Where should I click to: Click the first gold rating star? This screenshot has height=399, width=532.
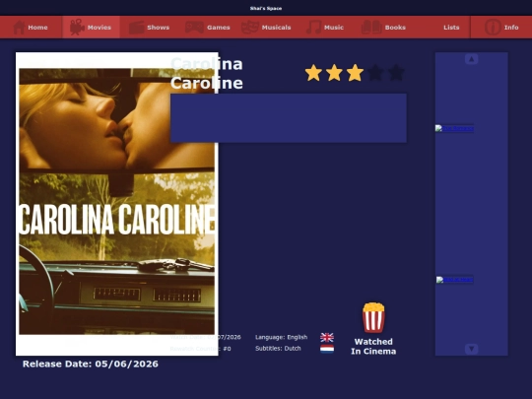point(313,73)
